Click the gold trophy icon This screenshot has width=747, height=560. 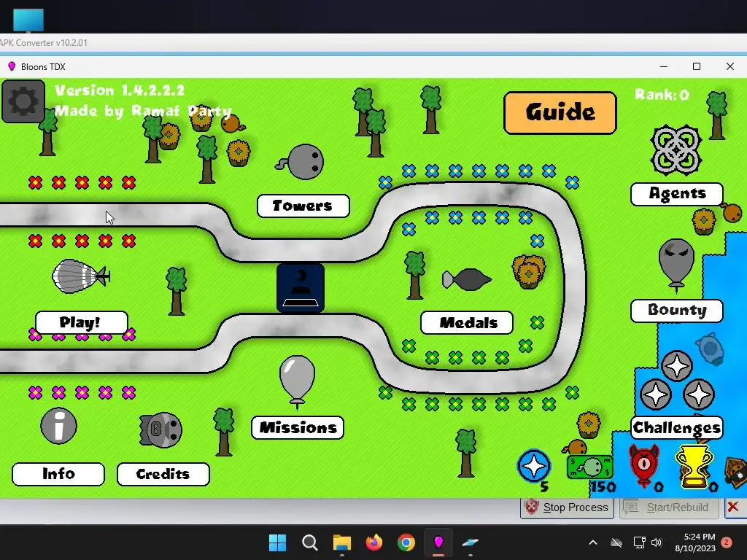pos(694,466)
